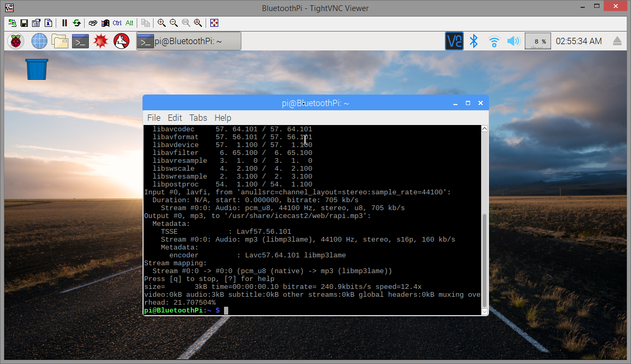Zoom in the VNC viewer

click(161, 23)
